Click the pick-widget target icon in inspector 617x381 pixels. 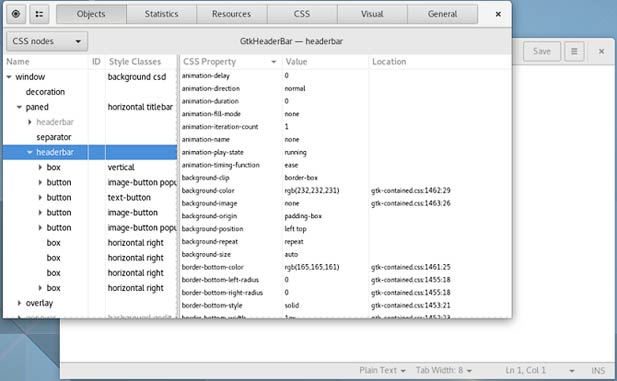click(x=16, y=14)
